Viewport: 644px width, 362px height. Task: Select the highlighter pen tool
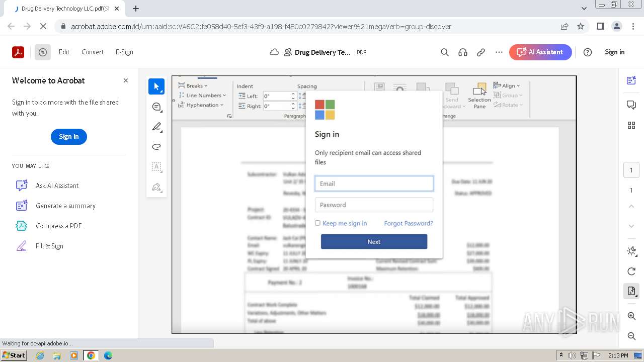tap(156, 127)
